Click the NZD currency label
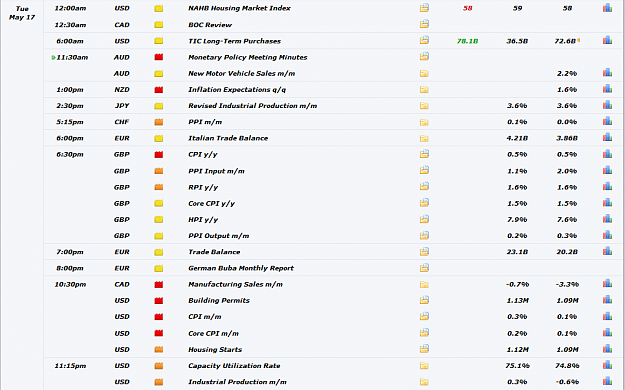This screenshot has width=625, height=390. pyautogui.click(x=122, y=90)
